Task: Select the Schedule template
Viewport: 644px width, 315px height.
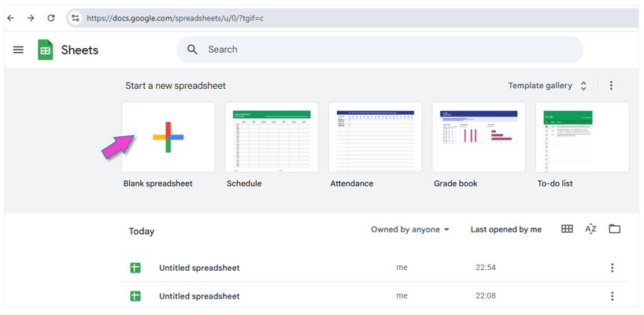Action: (x=272, y=137)
